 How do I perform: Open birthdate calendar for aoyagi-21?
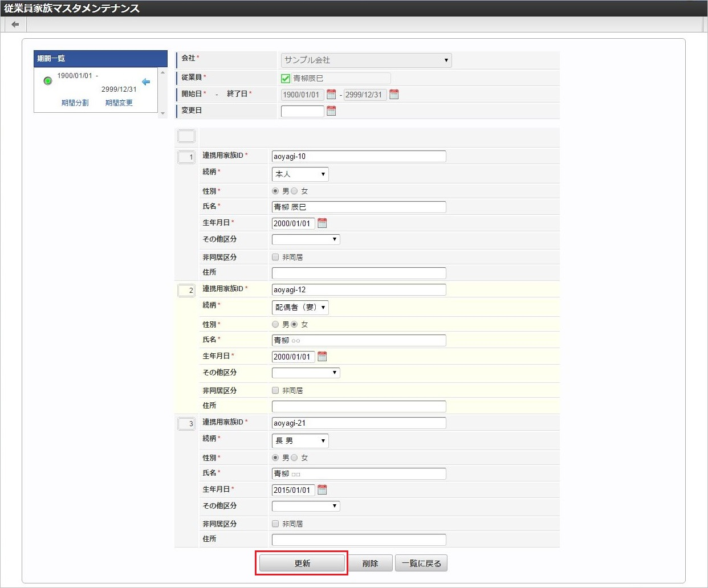(x=322, y=490)
